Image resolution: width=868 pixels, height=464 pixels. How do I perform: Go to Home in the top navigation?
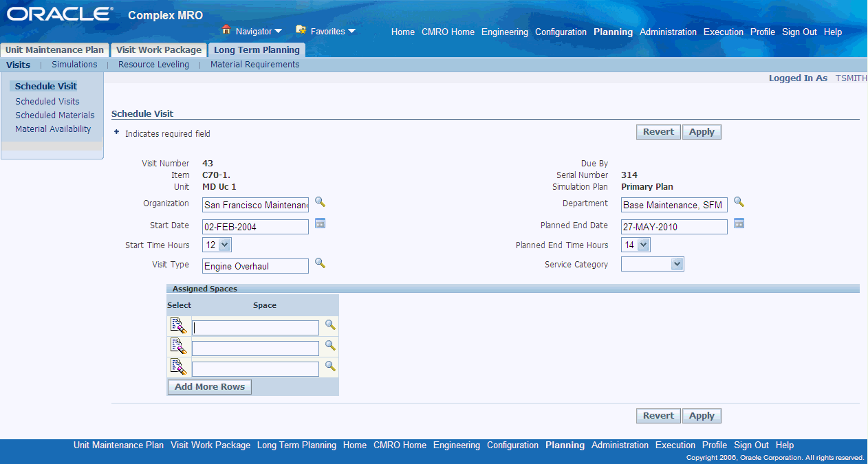click(x=403, y=32)
